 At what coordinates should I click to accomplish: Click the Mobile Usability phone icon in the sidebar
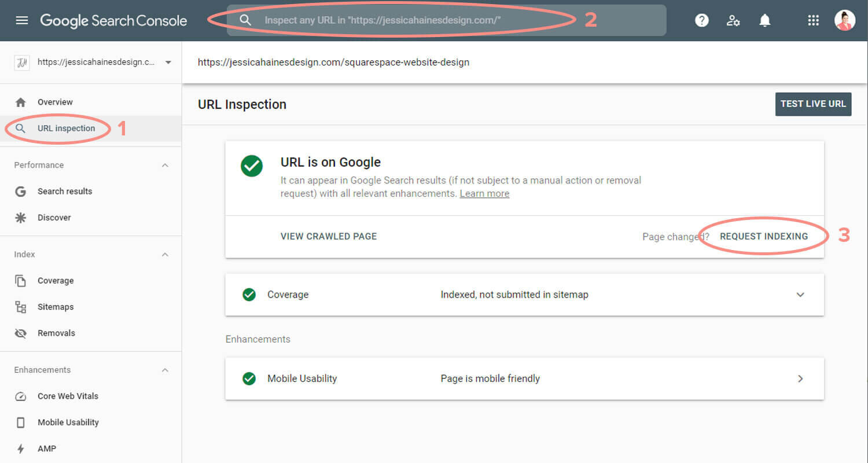click(21, 422)
